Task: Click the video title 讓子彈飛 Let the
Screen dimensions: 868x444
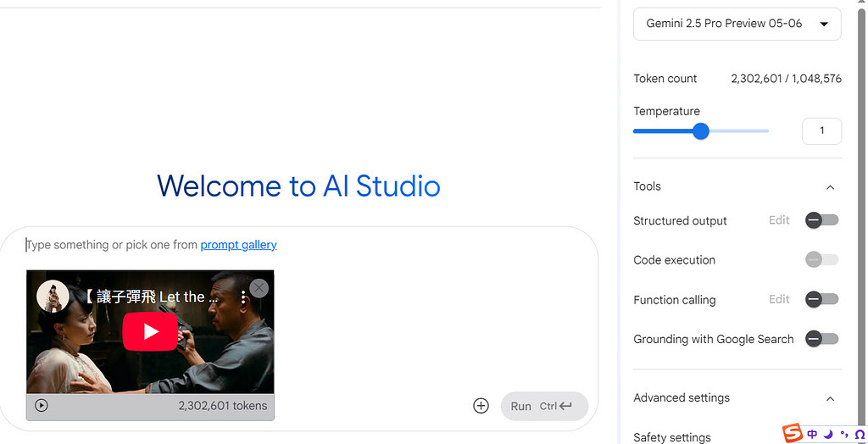Action: coord(153,297)
